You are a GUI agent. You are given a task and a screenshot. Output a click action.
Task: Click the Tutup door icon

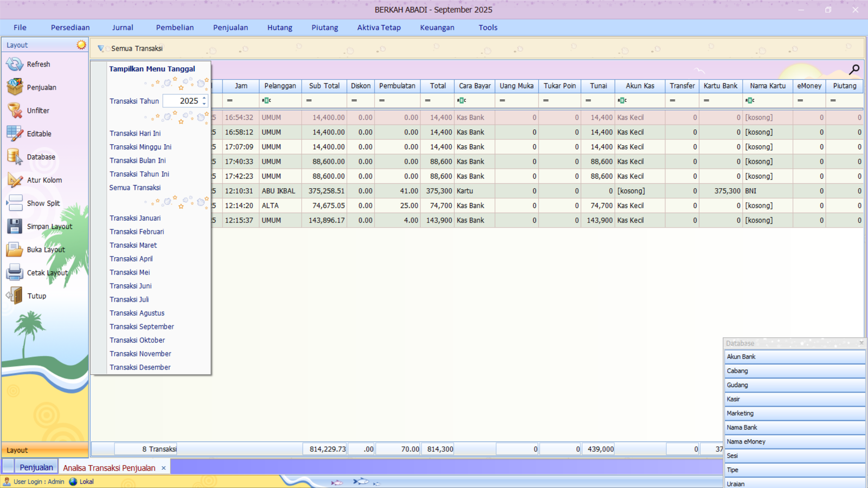click(15, 296)
